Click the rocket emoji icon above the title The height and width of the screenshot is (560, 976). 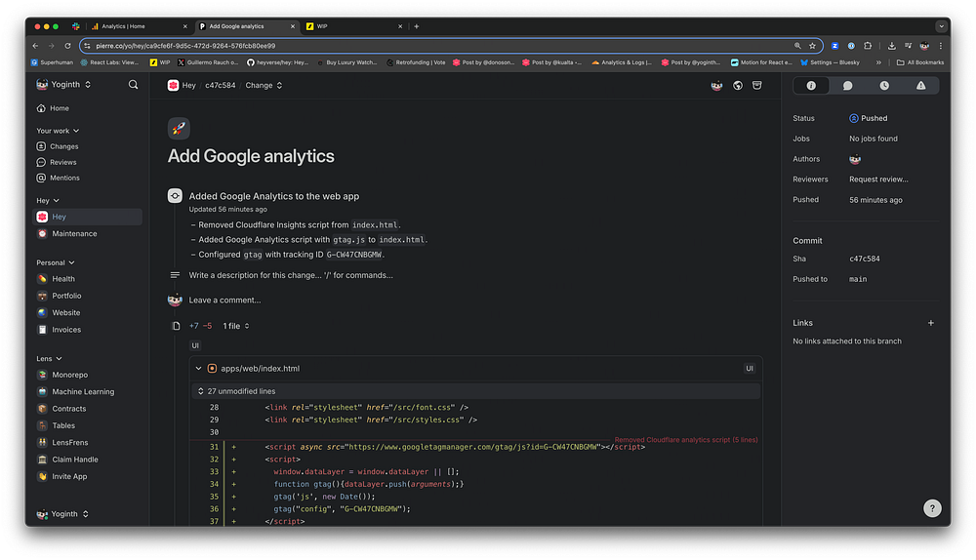179,128
